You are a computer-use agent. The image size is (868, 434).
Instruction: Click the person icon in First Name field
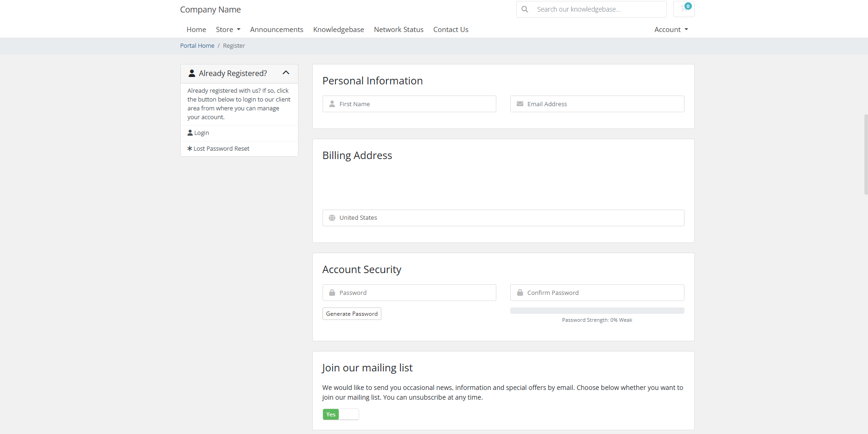(x=332, y=104)
